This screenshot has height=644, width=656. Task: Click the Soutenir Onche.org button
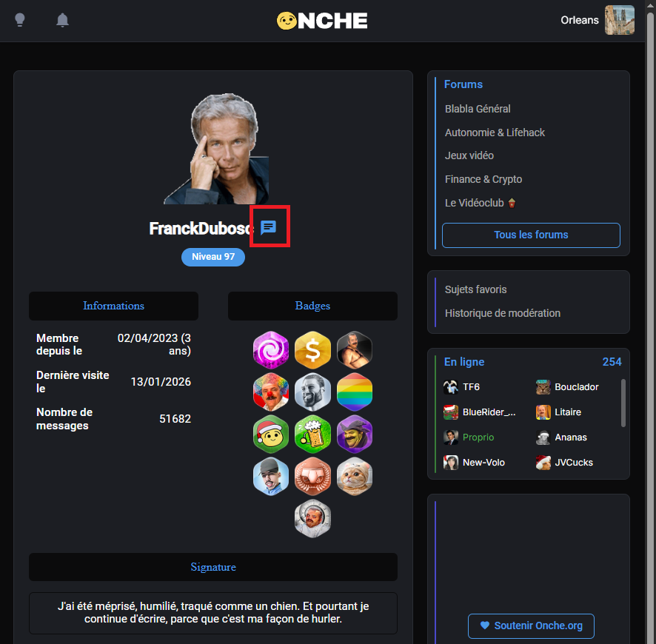tap(531, 625)
